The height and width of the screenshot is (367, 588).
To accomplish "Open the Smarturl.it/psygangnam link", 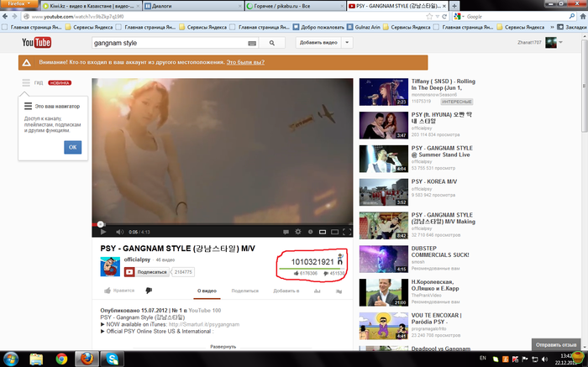I will 204,324.
